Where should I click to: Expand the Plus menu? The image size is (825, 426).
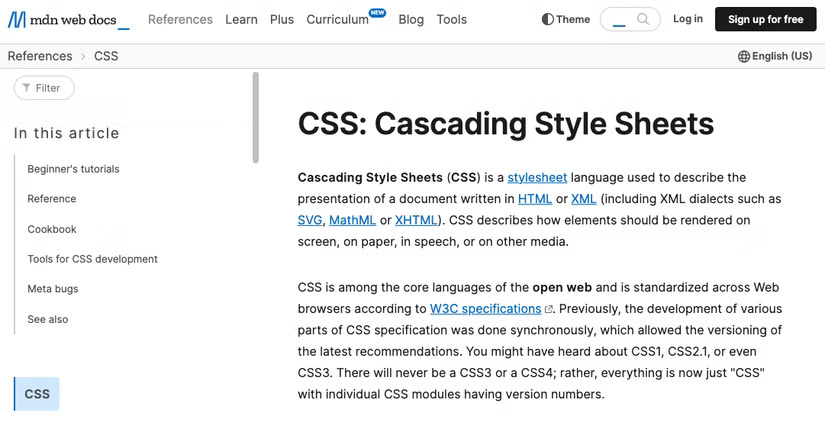point(282,19)
